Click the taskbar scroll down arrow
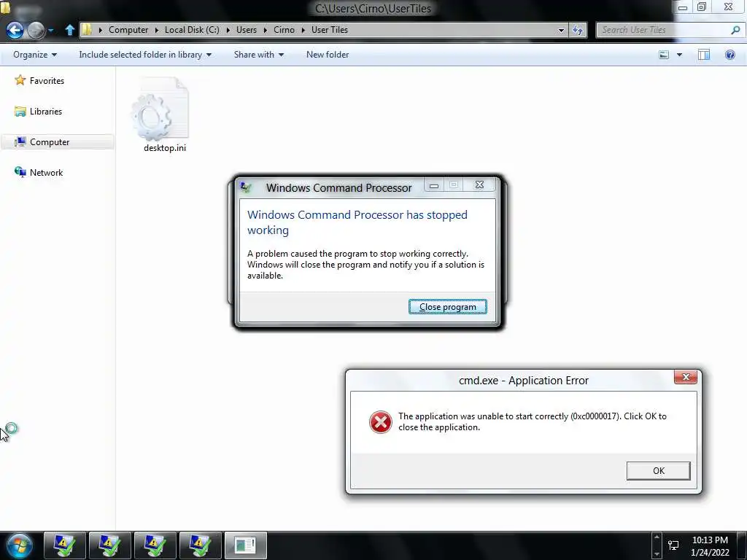The height and width of the screenshot is (560, 747). tap(657, 554)
